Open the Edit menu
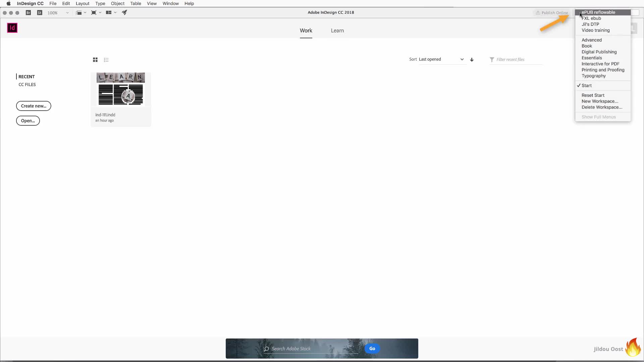Viewport: 644px width, 362px height. pyautogui.click(x=66, y=3)
